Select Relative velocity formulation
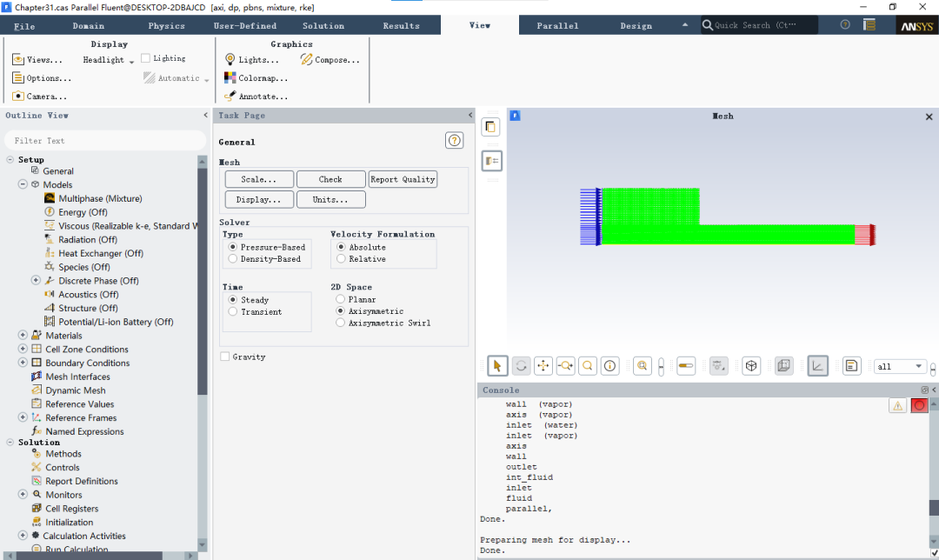Screen dimensions: 939x560 (x=341, y=259)
